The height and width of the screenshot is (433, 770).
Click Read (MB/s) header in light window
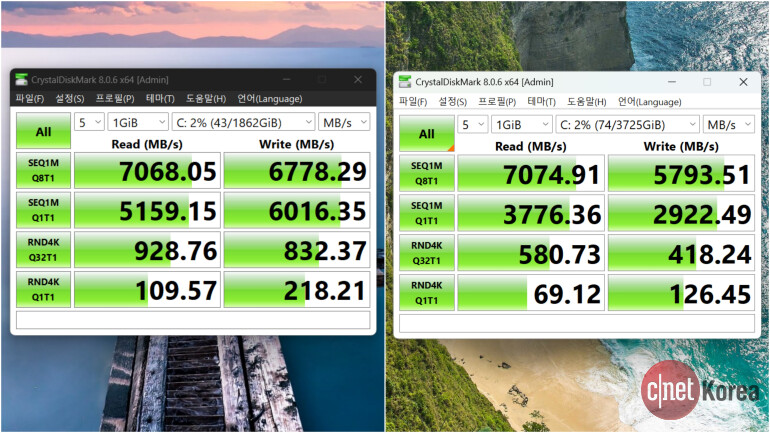pyautogui.click(x=530, y=146)
